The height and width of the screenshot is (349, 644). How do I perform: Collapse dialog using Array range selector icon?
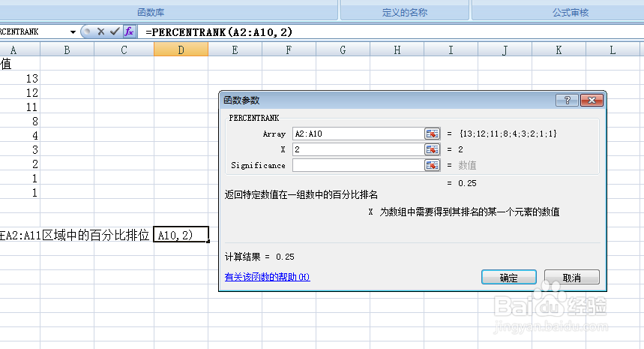click(x=432, y=134)
